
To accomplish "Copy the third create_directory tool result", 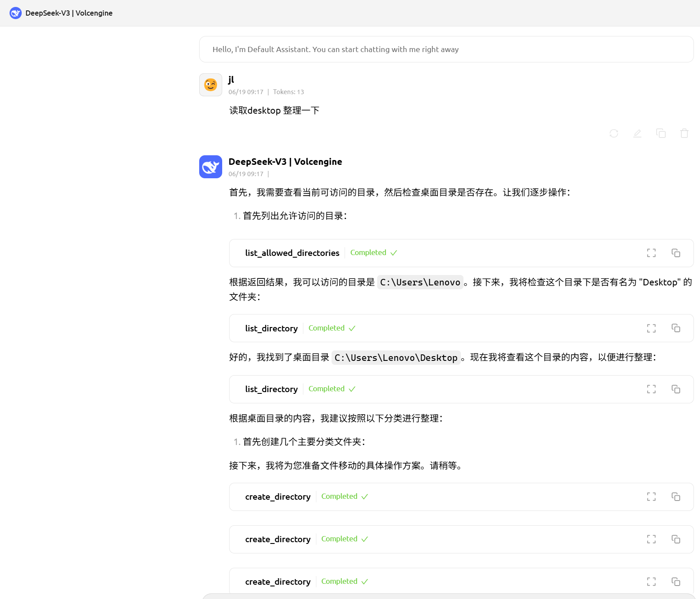I will 676,582.
